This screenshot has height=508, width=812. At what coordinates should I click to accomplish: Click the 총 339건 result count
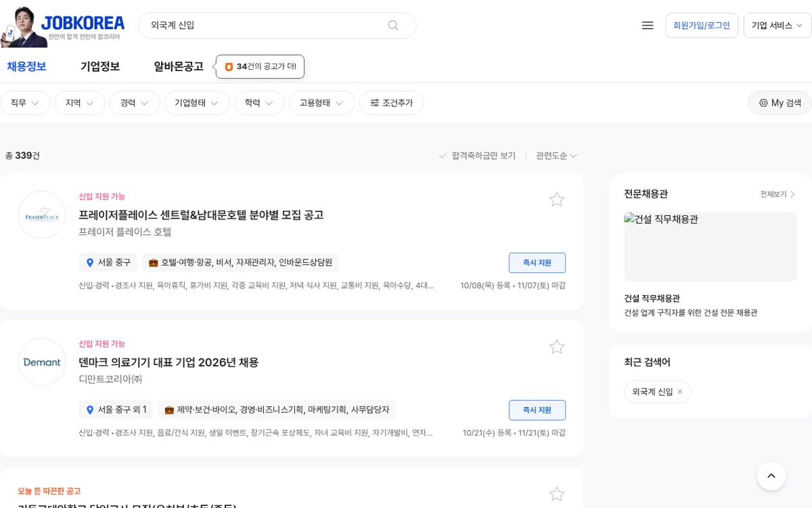(x=22, y=155)
